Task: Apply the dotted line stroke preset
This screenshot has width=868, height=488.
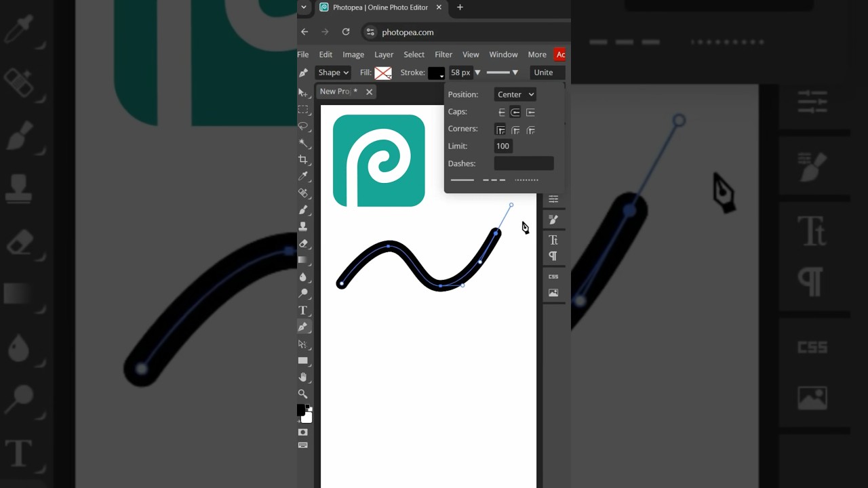Action: [x=526, y=180]
